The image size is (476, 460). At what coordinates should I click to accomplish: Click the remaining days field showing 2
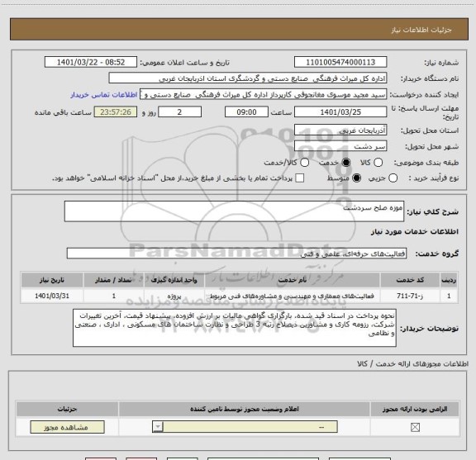(x=179, y=112)
